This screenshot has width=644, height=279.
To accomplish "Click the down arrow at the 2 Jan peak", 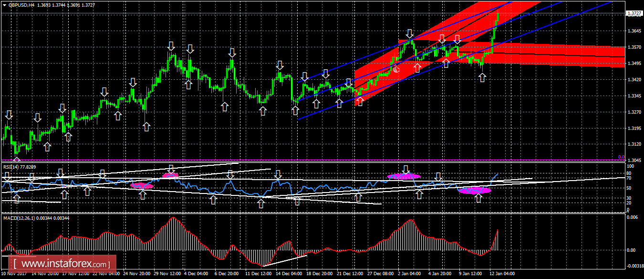I will (409, 33).
